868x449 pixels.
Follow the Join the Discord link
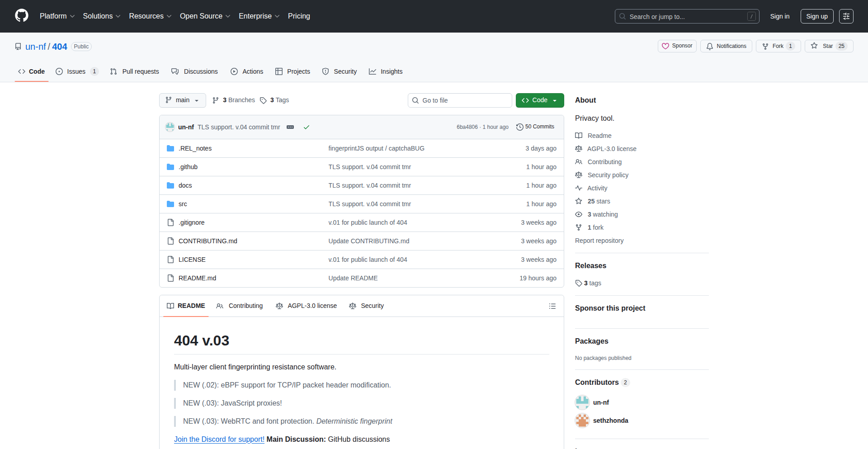click(x=219, y=439)
